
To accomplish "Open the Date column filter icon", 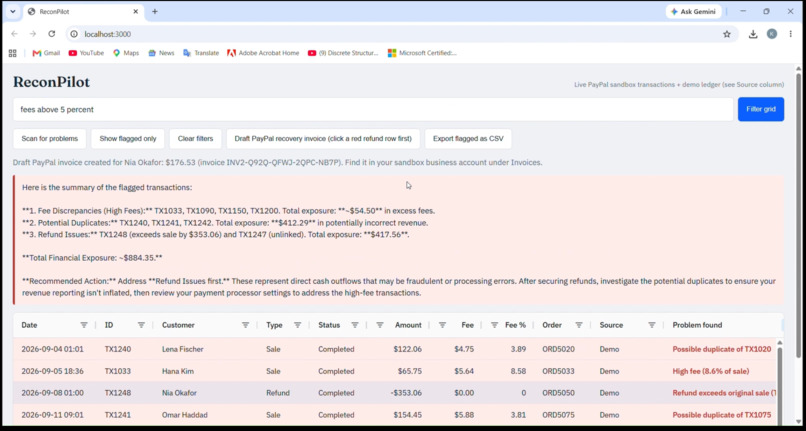I will click(84, 325).
